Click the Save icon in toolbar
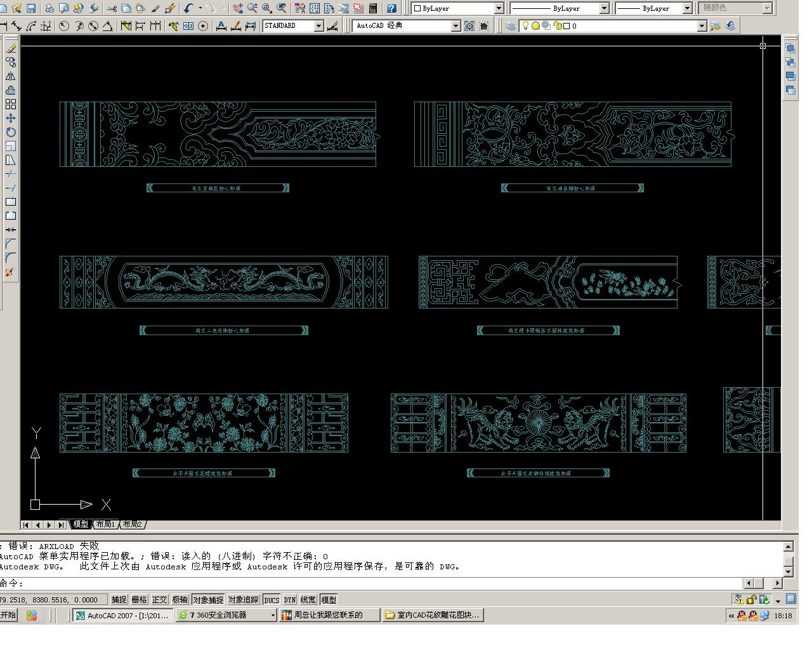 [30, 8]
